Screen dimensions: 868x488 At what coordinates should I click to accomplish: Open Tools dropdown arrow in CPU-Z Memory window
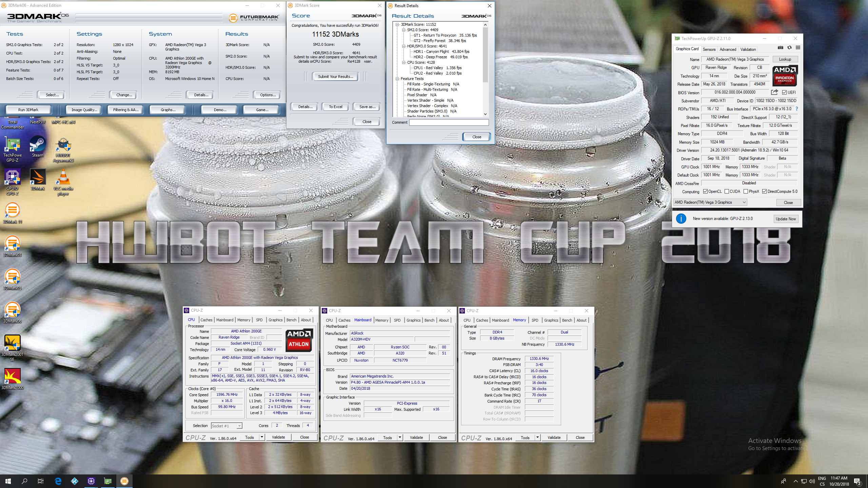coord(537,438)
